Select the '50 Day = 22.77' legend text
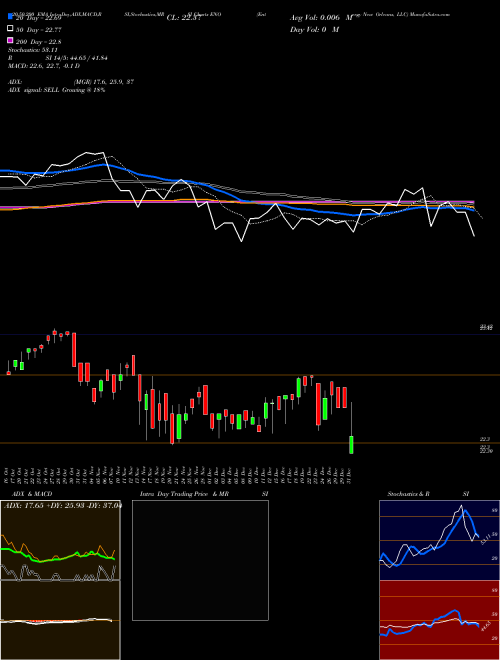 (39, 29)
